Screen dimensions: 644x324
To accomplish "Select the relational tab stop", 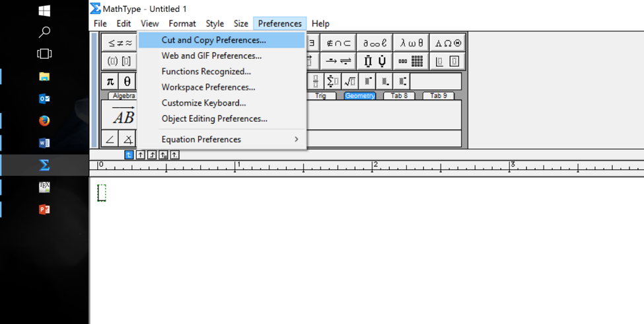I will 163,155.
